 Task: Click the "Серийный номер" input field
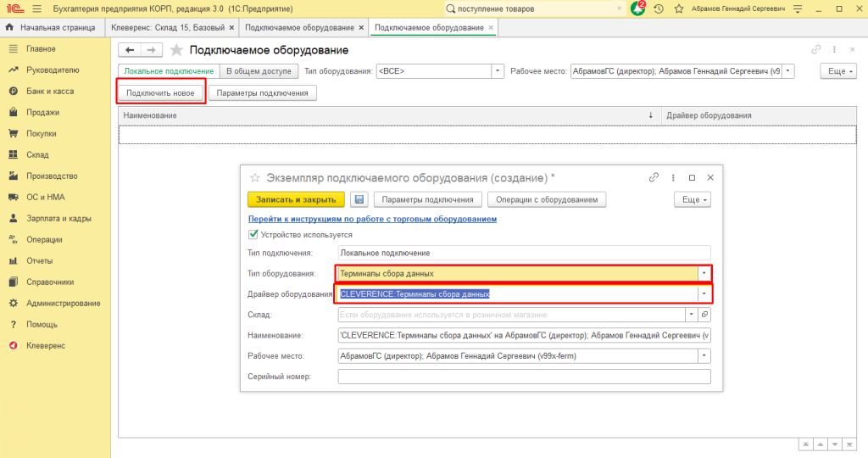[x=523, y=377]
